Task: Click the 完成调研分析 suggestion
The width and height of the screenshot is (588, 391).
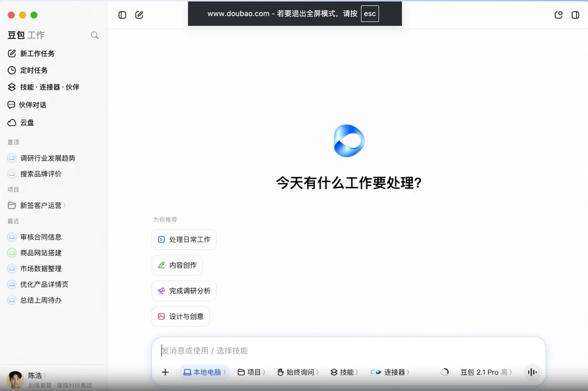Action: pyautogui.click(x=184, y=291)
